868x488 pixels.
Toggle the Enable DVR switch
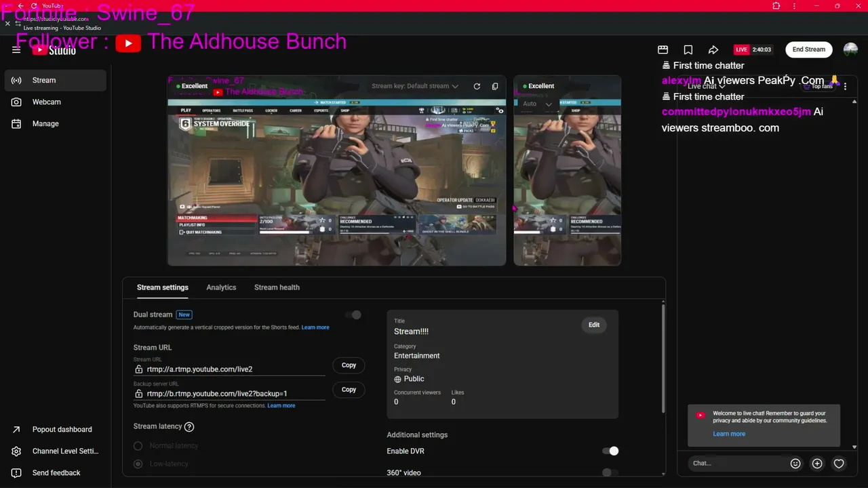(610, 451)
